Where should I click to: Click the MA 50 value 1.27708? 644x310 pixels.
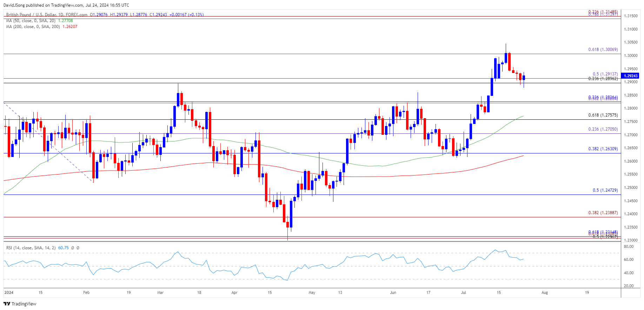tap(65, 21)
